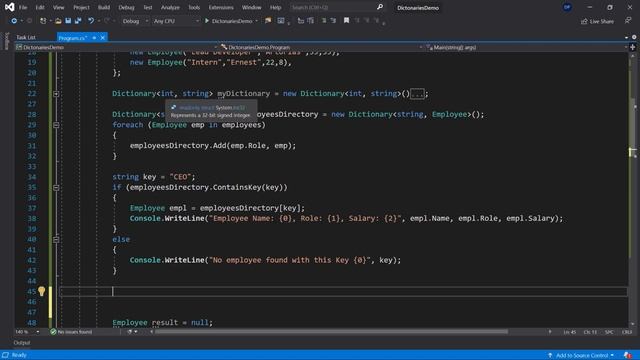Open the Debug configuration dropdown
Image resolution: width=640 pixels, height=360 pixels.
pyautogui.click(x=135, y=21)
